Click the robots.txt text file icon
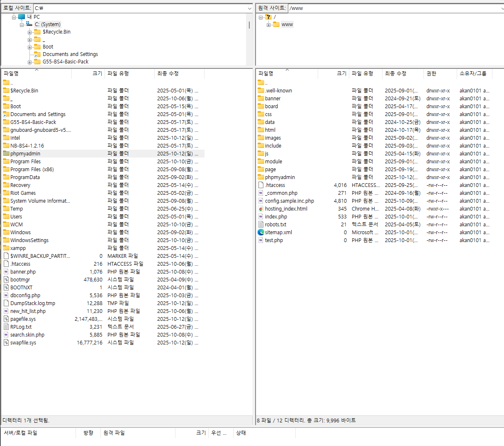This screenshot has width=504, height=446. pos(261,225)
